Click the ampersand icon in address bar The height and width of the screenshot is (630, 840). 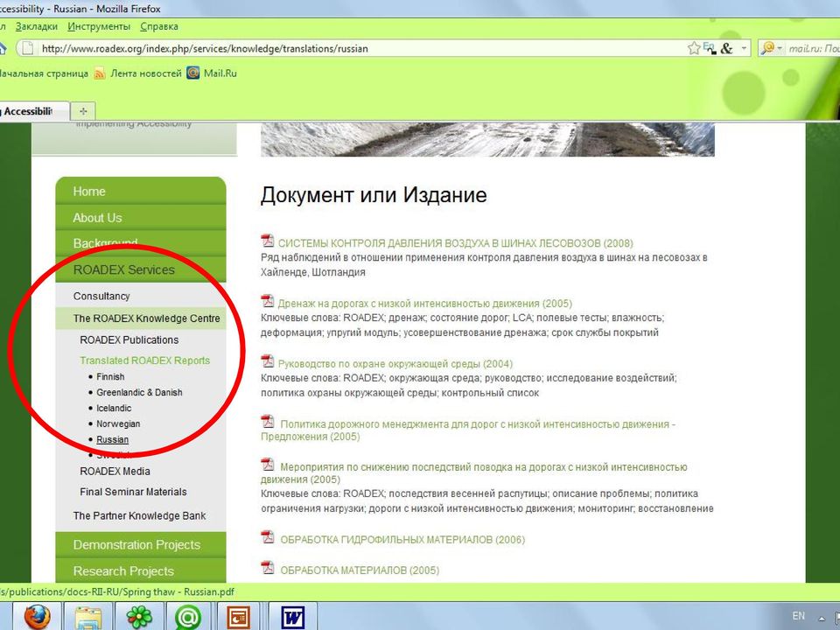(x=726, y=48)
